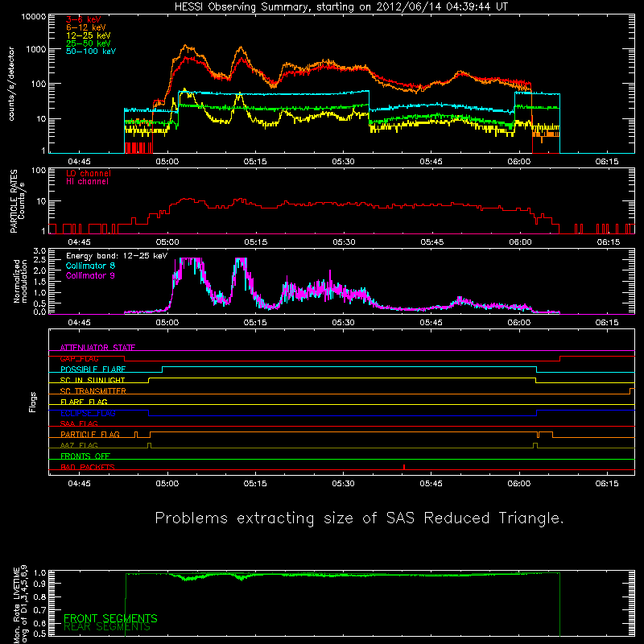Click the SC TRANSMITTER flag label
The height and width of the screenshot is (644, 644).
(93, 391)
